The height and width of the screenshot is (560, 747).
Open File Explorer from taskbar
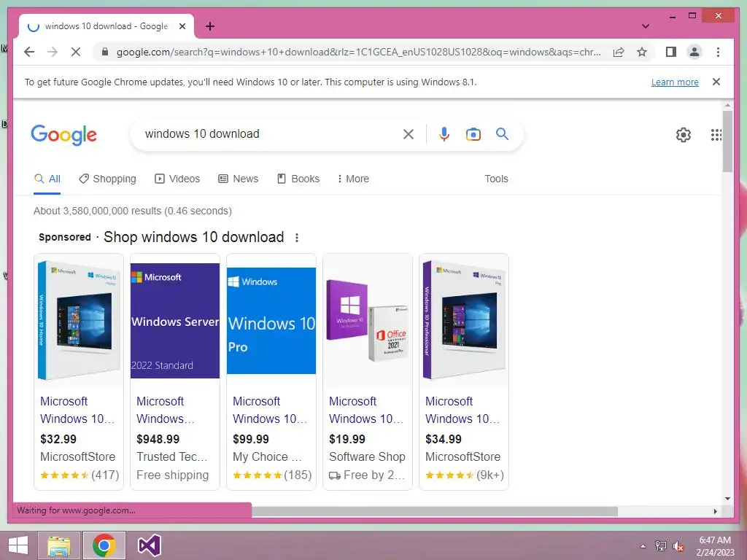[59, 545]
